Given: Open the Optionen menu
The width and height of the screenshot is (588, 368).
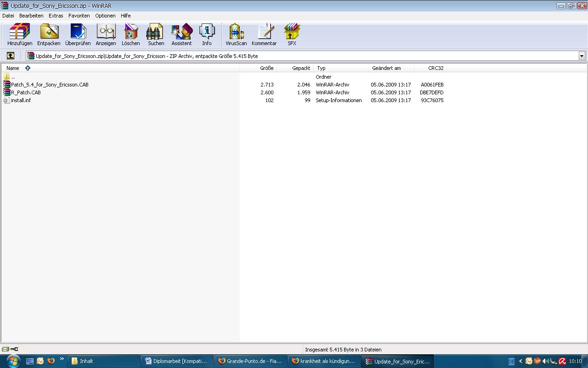Looking at the screenshot, I should (105, 16).
